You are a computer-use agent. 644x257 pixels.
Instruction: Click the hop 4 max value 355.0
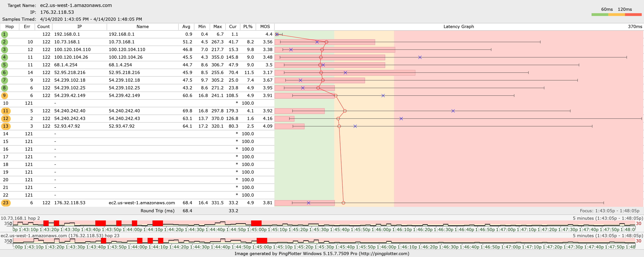pyautogui.click(x=217, y=57)
